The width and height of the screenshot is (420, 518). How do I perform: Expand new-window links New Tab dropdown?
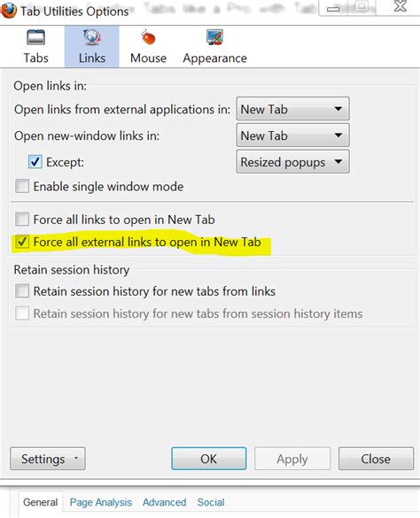(292, 135)
